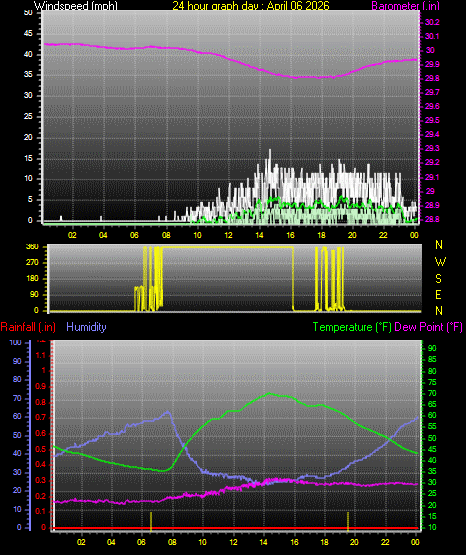Select the "Humidity" legend label
466x555 pixels.
[86, 327]
